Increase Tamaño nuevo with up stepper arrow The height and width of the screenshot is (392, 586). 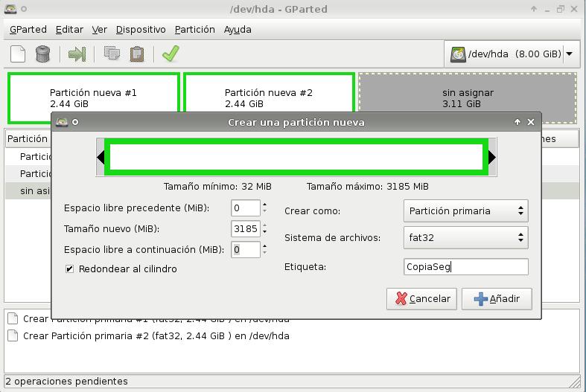click(x=264, y=225)
